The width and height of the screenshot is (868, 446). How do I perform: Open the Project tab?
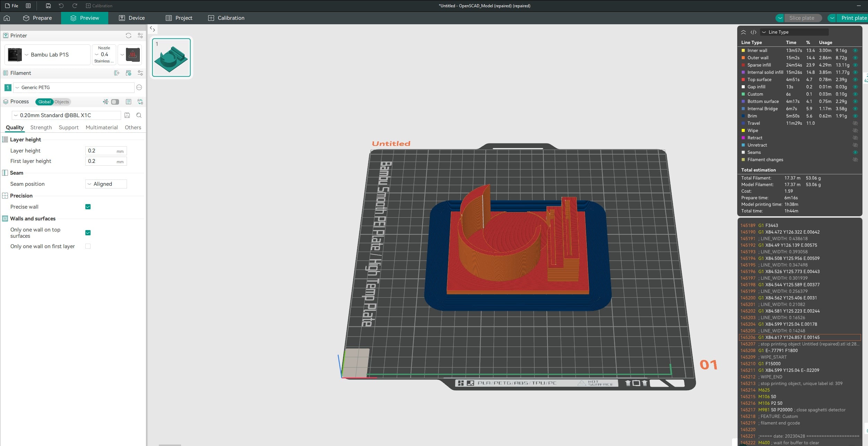coord(179,18)
